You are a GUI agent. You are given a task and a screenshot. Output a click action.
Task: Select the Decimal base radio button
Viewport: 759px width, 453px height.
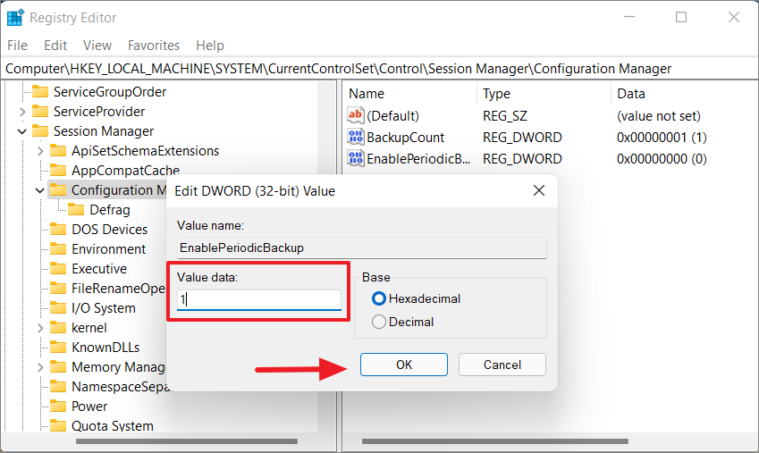pos(379,322)
